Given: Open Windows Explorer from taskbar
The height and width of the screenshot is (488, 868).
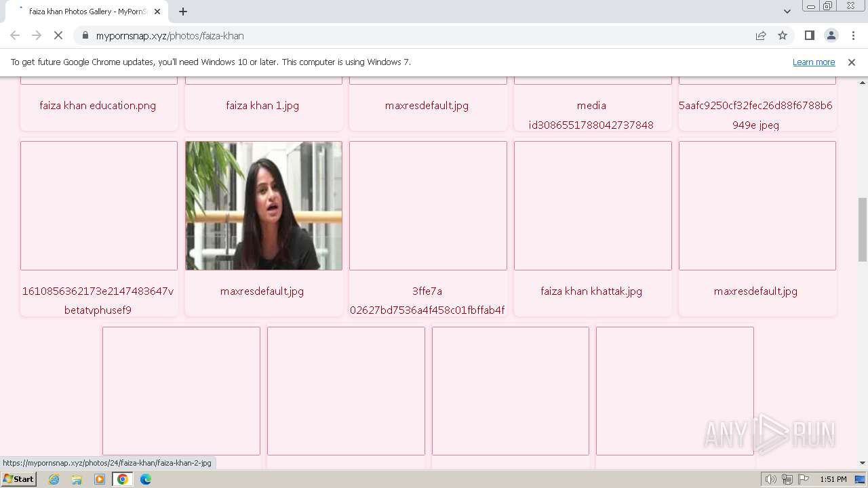Looking at the screenshot, I should tap(77, 479).
